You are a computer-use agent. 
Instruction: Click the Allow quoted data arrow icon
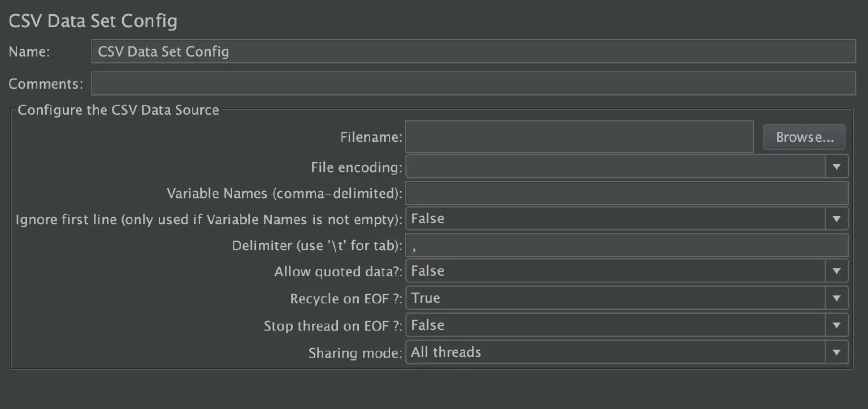[x=837, y=271]
